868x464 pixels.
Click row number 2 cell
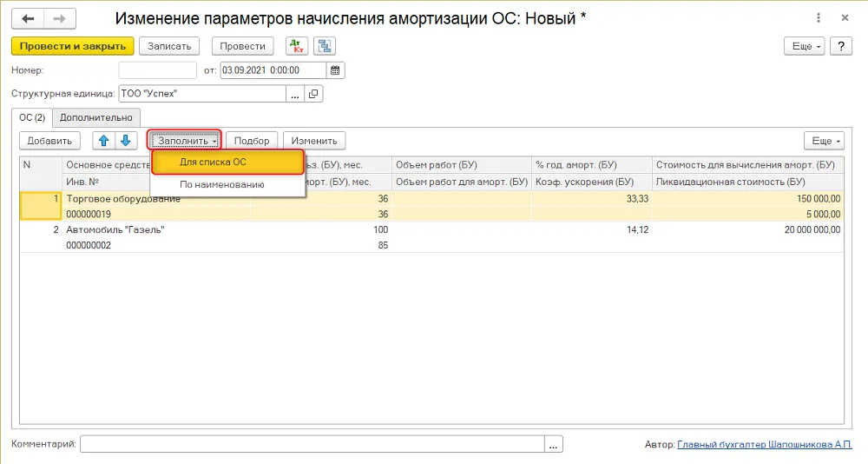(x=41, y=237)
